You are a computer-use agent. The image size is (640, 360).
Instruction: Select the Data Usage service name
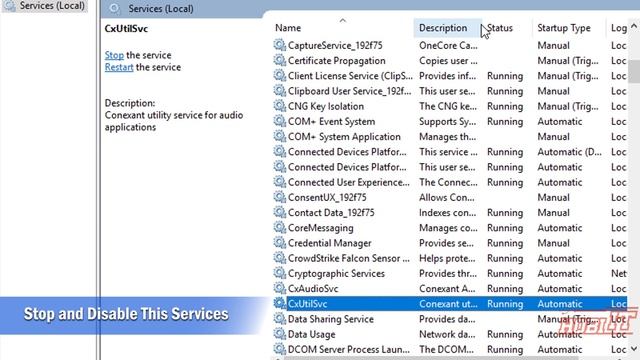(311, 334)
